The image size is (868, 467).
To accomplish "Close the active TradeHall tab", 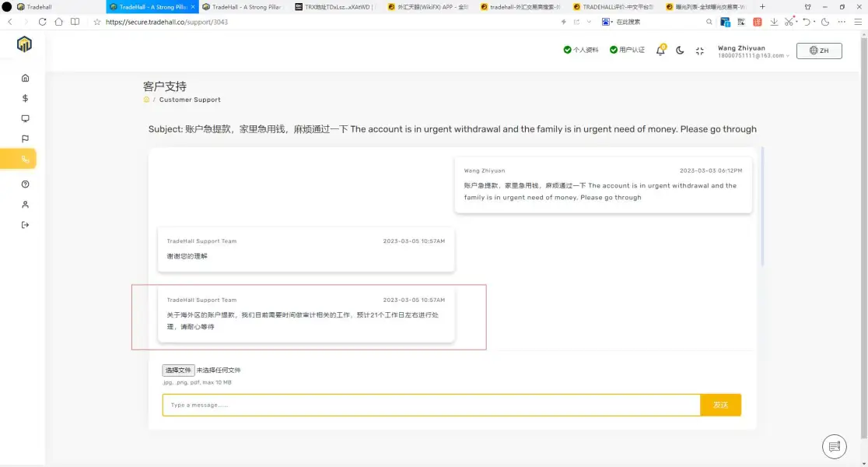I will tap(193, 7).
